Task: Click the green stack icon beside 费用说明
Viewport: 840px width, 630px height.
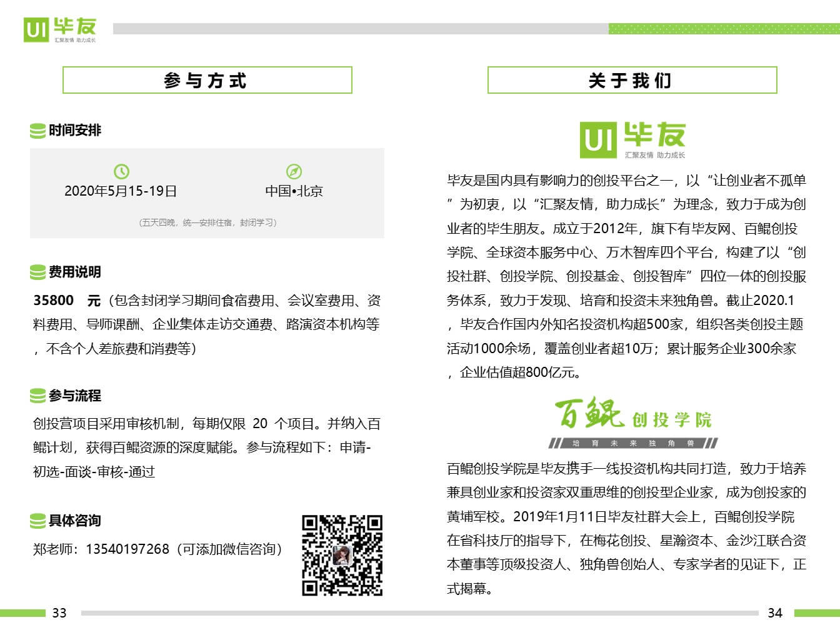Action: pyautogui.click(x=37, y=272)
